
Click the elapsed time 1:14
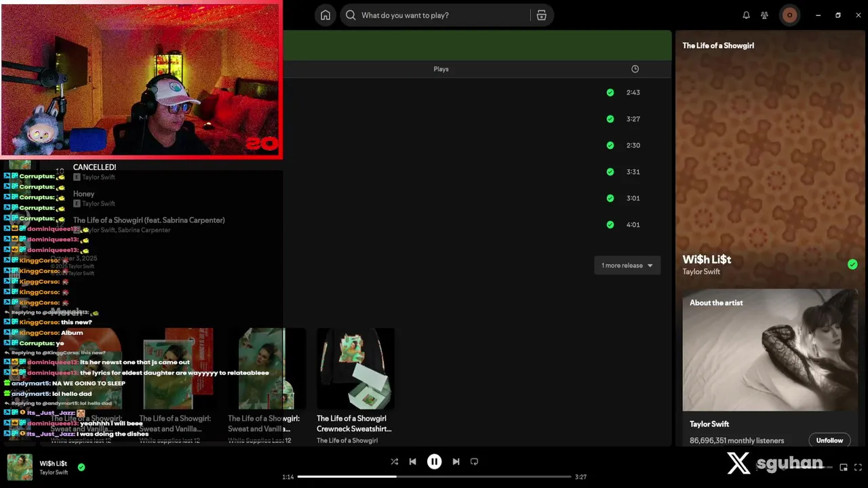tap(288, 477)
